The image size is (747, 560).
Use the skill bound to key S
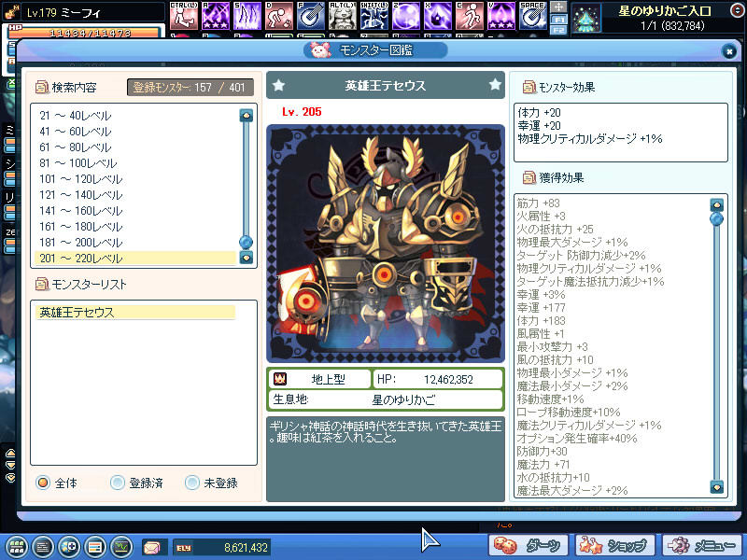247,16
